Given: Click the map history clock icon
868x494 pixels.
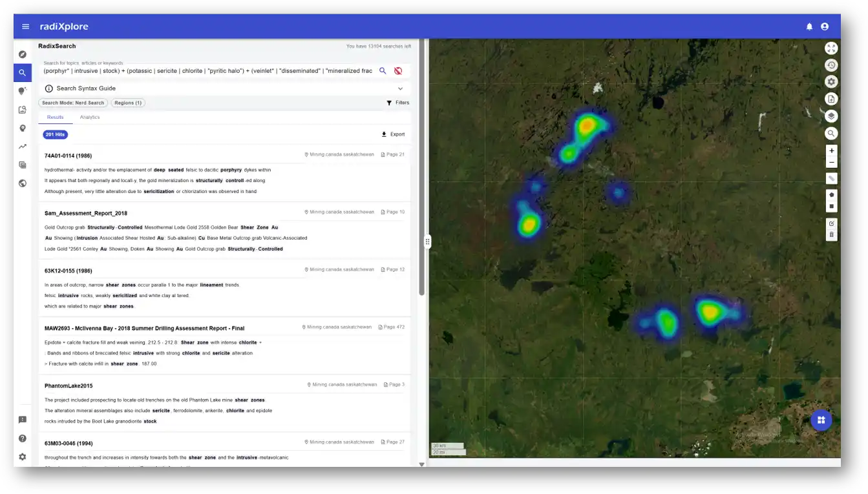Looking at the screenshot, I should [x=831, y=65].
